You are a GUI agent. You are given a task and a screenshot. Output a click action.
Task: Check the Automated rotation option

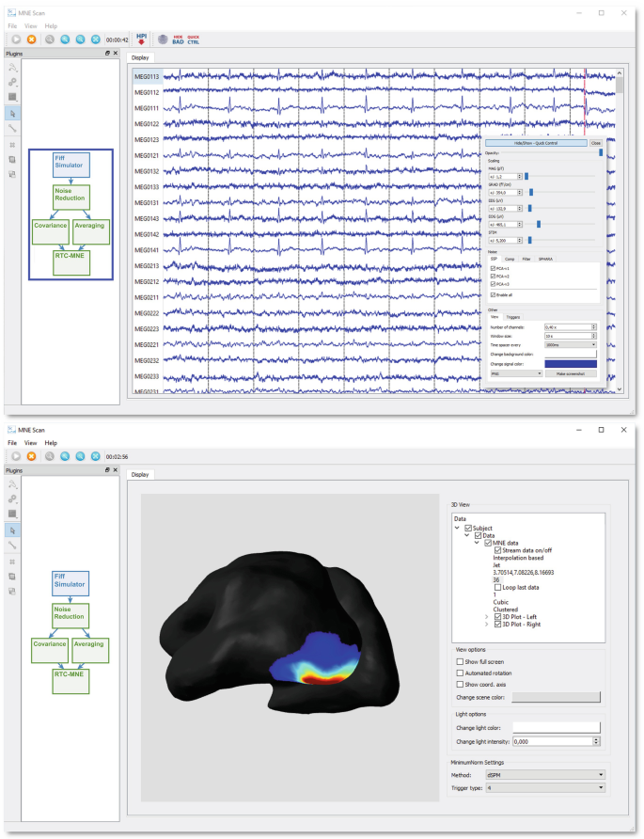(x=460, y=673)
